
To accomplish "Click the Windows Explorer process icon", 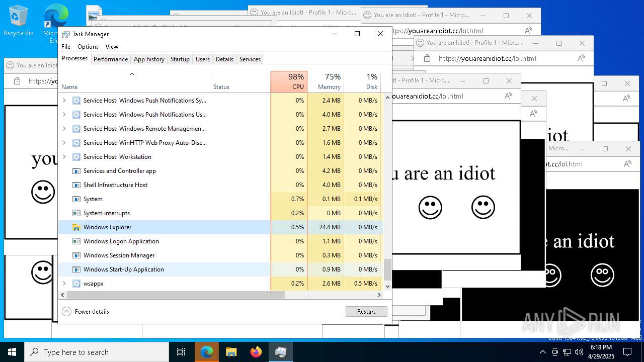I will 76,227.
